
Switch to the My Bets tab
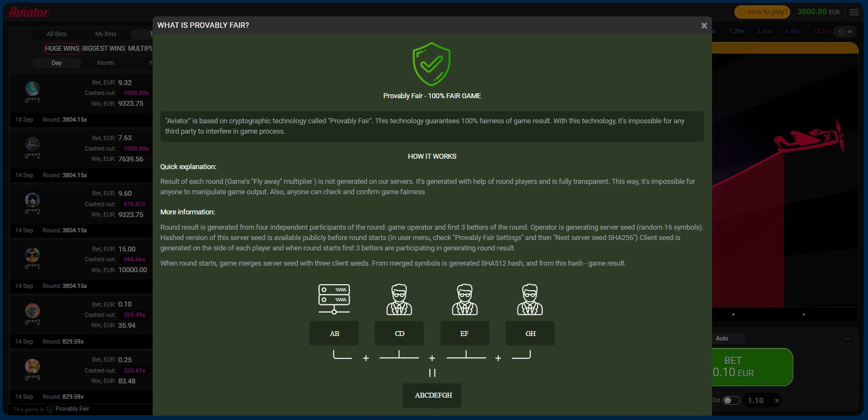tap(106, 34)
